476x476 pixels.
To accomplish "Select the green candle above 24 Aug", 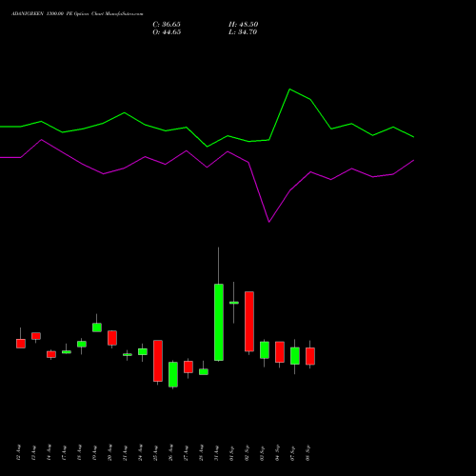I will click(143, 351).
